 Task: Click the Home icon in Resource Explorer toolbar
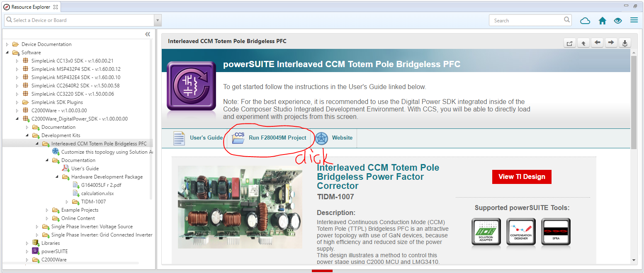tap(602, 20)
